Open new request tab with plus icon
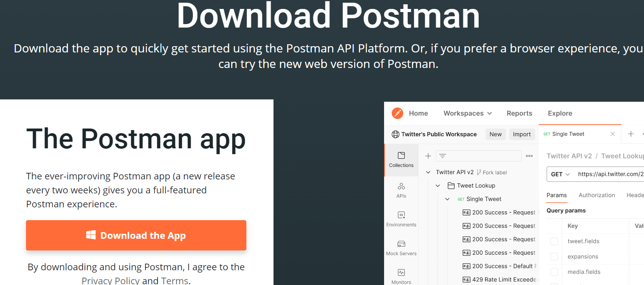This screenshot has height=285, width=644. [x=631, y=134]
